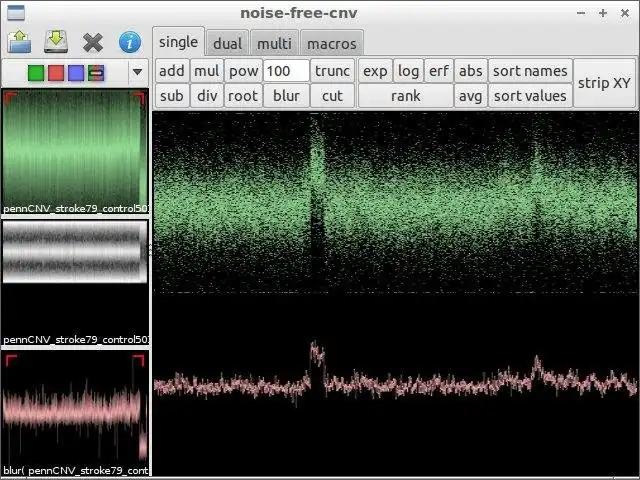The image size is (640, 480).
Task: Open the color scheme dropdown arrow
Action: pos(138,72)
